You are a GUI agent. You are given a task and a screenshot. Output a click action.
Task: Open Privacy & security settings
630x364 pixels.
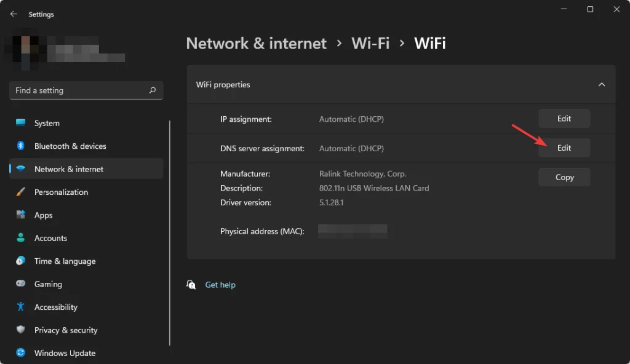(20, 330)
